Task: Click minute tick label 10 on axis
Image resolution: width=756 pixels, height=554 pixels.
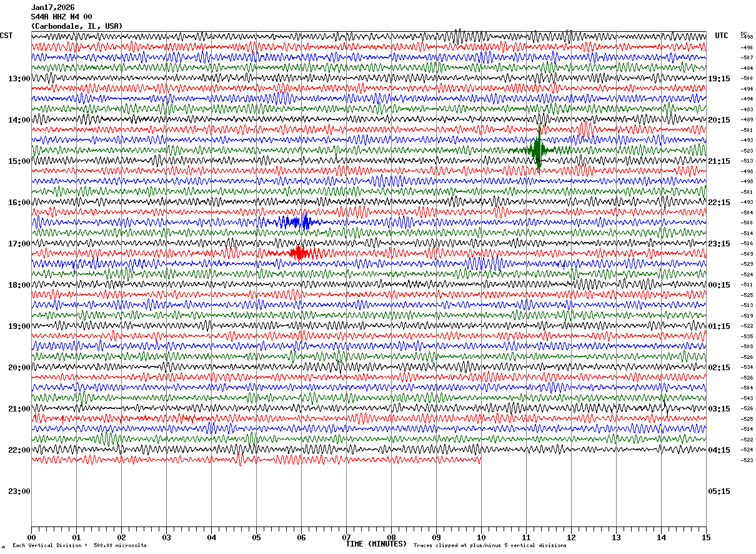Action: (x=481, y=538)
